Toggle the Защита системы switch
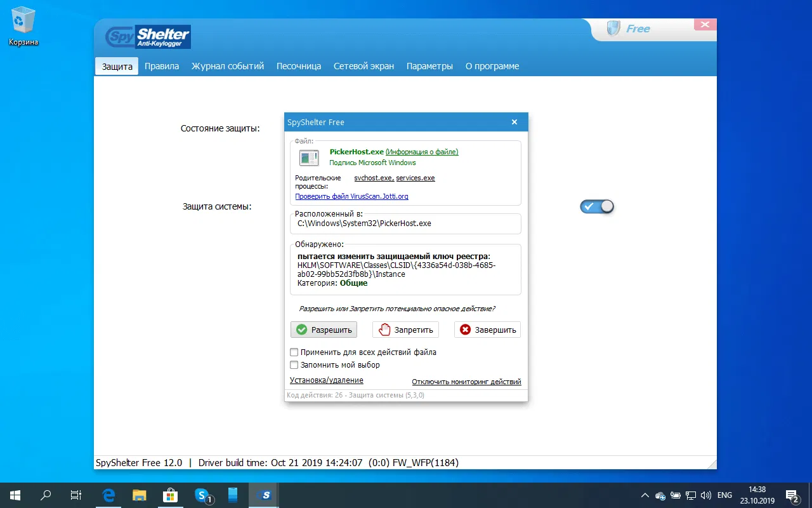Screen dimensions: 812x508 (597, 206)
